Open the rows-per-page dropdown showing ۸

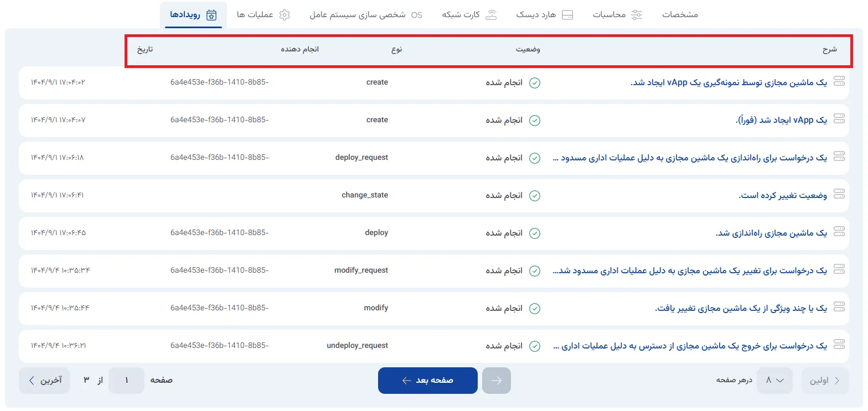tap(774, 381)
